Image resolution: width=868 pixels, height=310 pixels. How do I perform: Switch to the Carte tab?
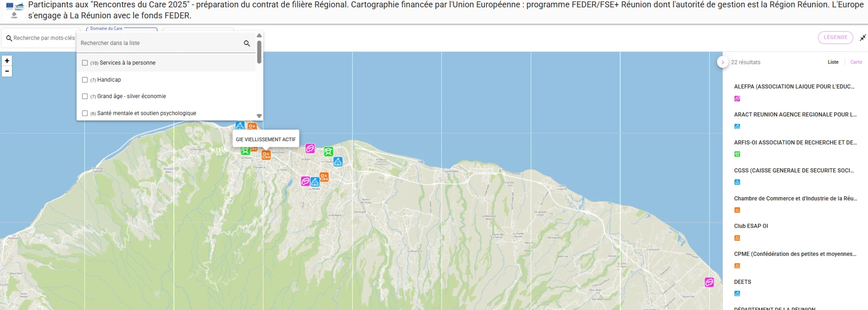pyautogui.click(x=856, y=62)
